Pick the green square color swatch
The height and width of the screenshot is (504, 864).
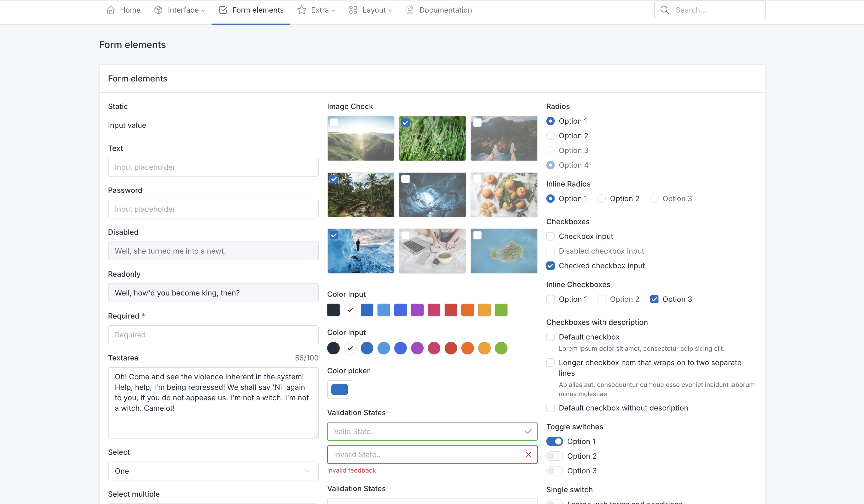click(501, 310)
